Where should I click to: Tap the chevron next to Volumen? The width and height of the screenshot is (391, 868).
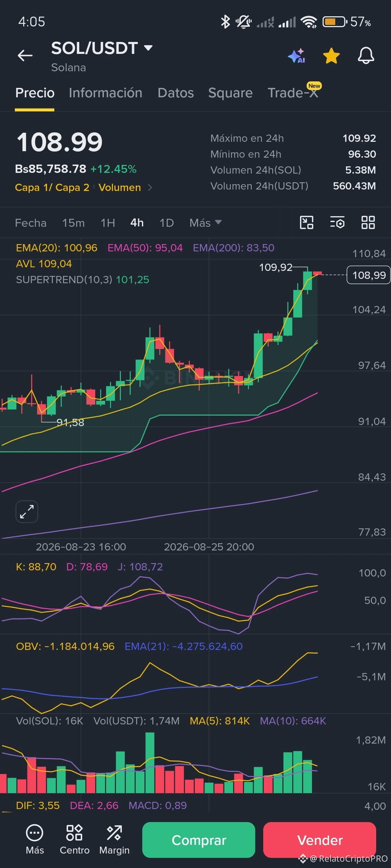(x=150, y=187)
